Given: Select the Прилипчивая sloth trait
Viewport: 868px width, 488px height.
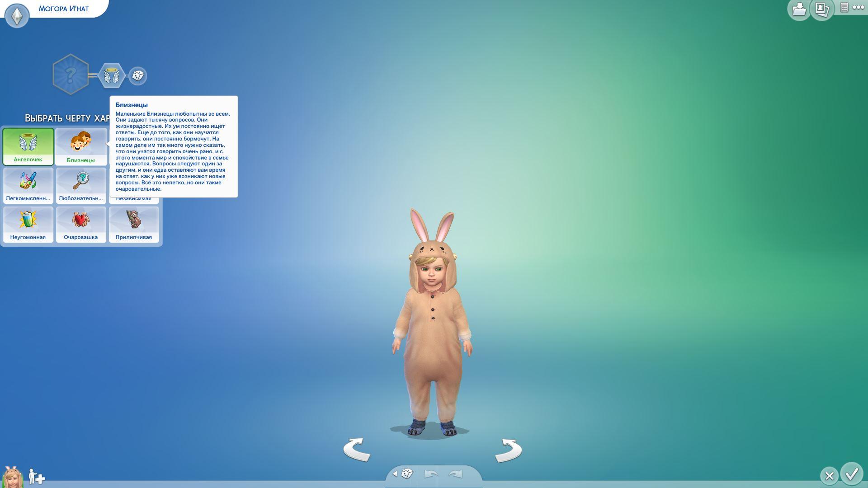Looking at the screenshot, I should pyautogui.click(x=134, y=224).
